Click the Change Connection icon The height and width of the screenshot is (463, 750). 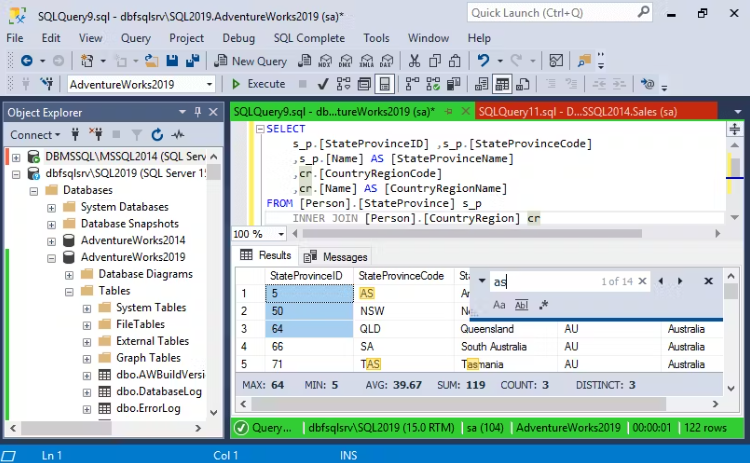[x=47, y=85]
